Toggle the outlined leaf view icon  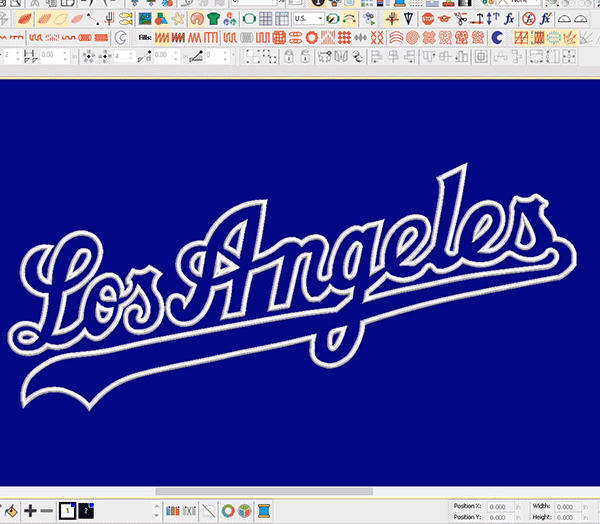tap(61, 19)
